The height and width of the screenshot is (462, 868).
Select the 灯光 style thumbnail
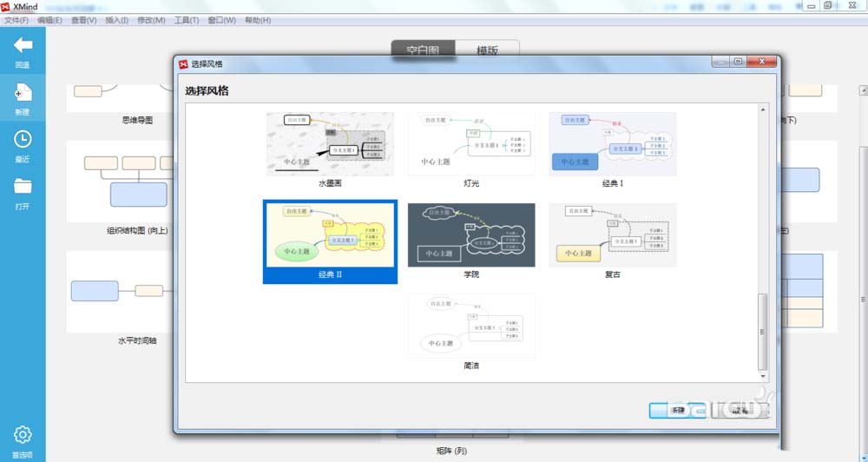pyautogui.click(x=471, y=144)
